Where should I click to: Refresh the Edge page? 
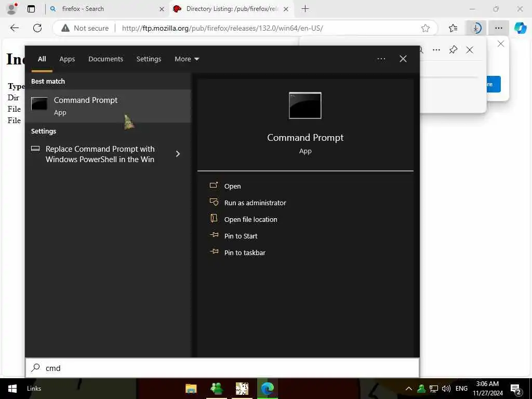37,28
